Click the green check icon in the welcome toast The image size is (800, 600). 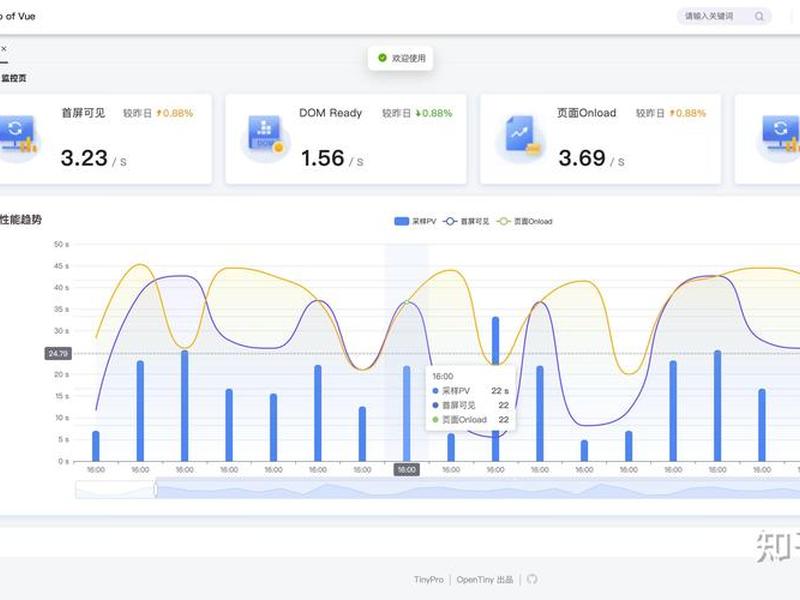(x=382, y=58)
